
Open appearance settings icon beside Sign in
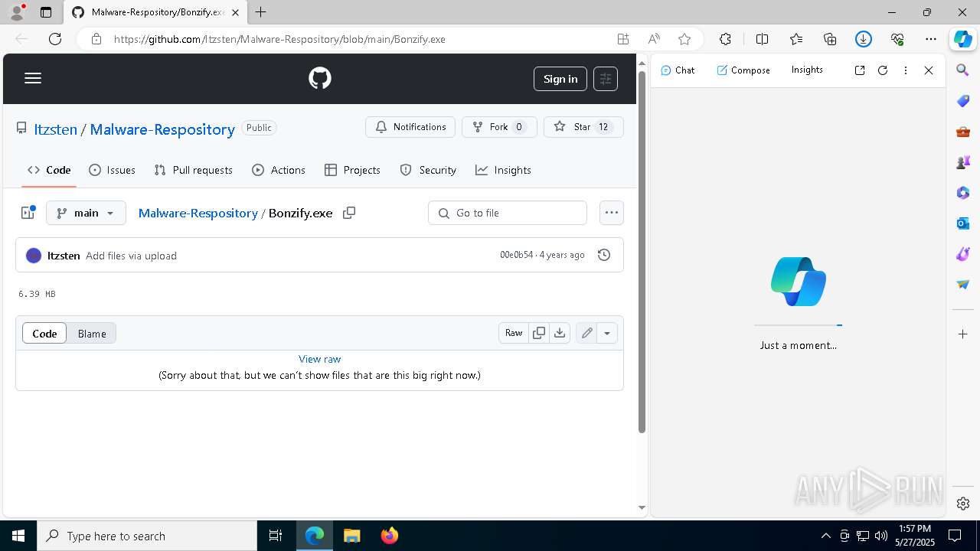(x=606, y=79)
